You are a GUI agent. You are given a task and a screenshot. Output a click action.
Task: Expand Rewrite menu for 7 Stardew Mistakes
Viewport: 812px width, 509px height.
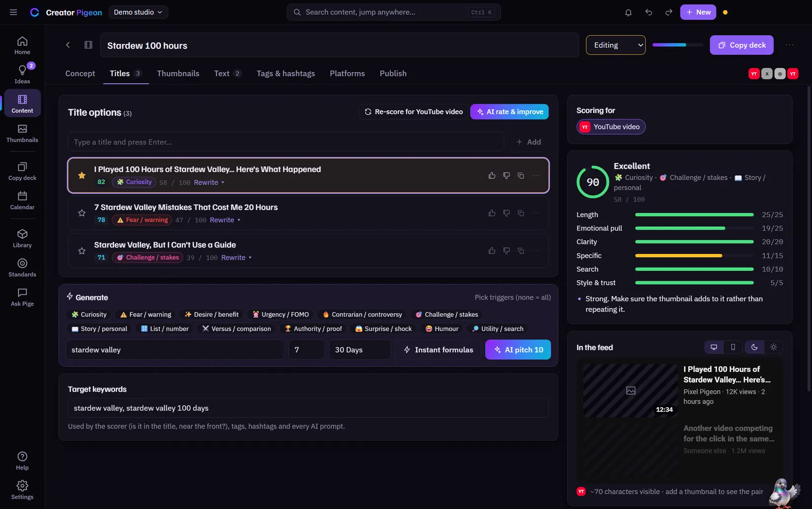tap(225, 220)
